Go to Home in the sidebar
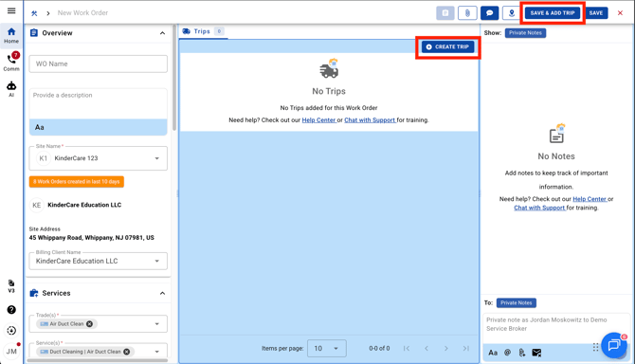The image size is (635, 364). 11,35
